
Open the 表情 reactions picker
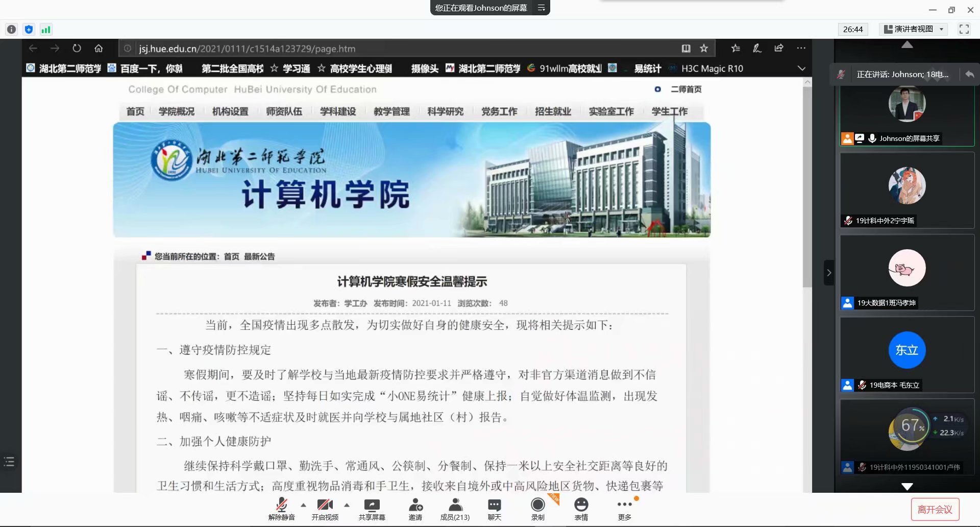pos(581,509)
